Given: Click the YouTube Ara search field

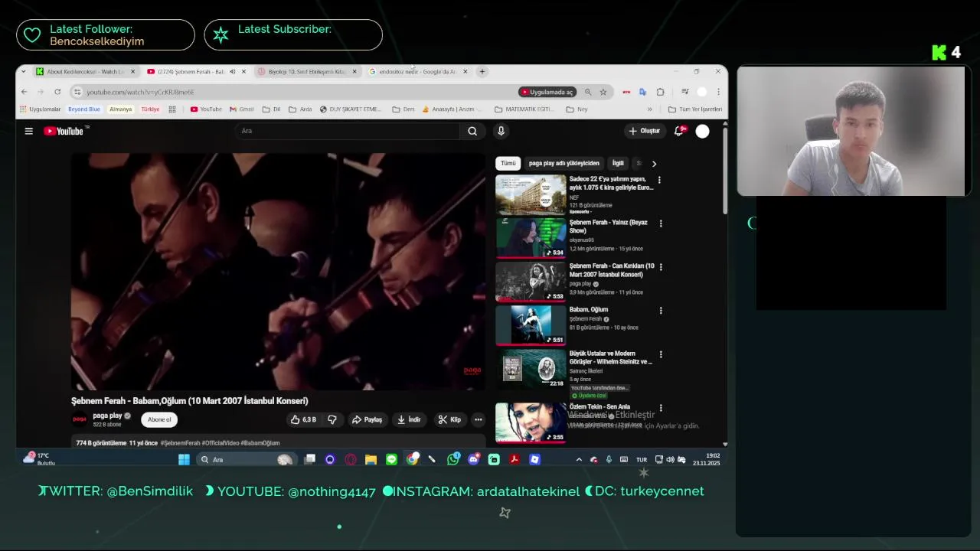Looking at the screenshot, I should pos(348,131).
